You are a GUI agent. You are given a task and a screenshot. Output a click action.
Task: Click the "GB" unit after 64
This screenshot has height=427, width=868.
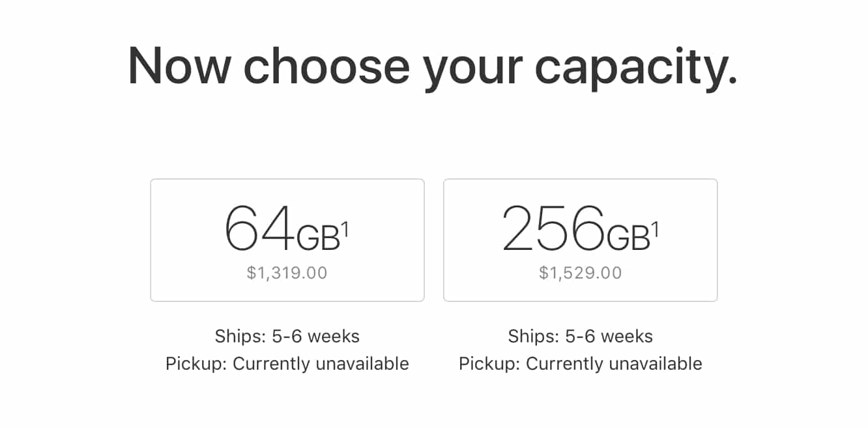[x=318, y=239]
